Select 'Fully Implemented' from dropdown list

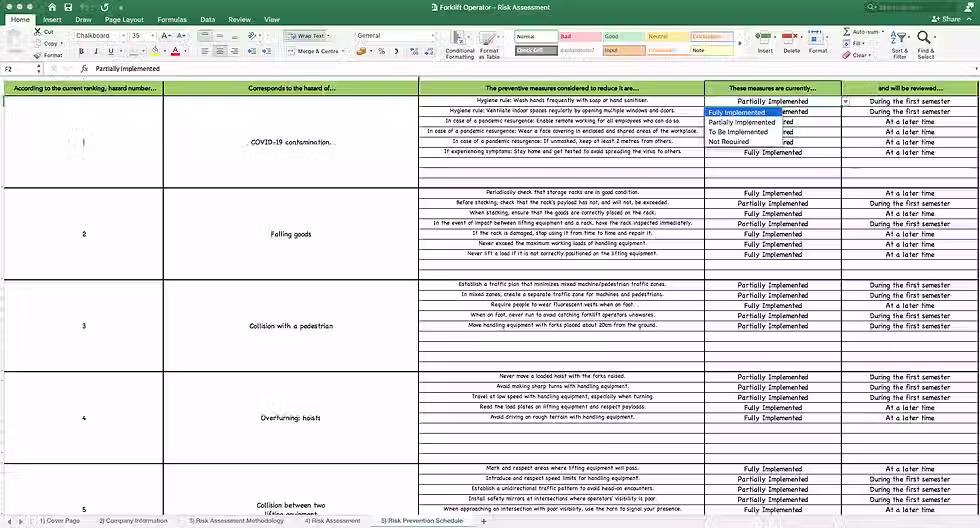[x=743, y=112]
